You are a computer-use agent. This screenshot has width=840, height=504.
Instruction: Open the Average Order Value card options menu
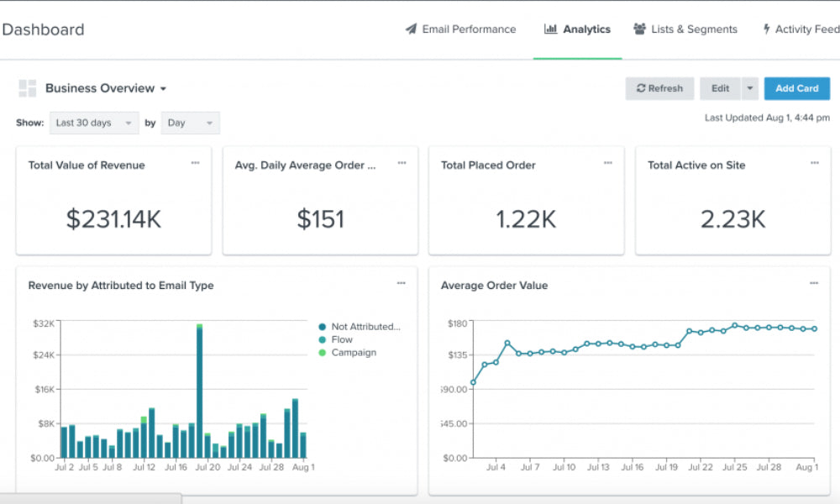pos(814,283)
